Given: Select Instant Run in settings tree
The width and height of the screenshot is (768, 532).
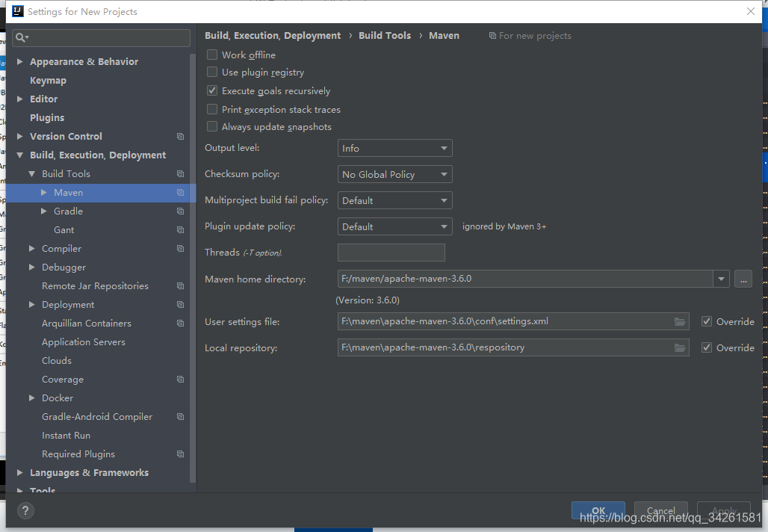Looking at the screenshot, I should (x=66, y=436).
